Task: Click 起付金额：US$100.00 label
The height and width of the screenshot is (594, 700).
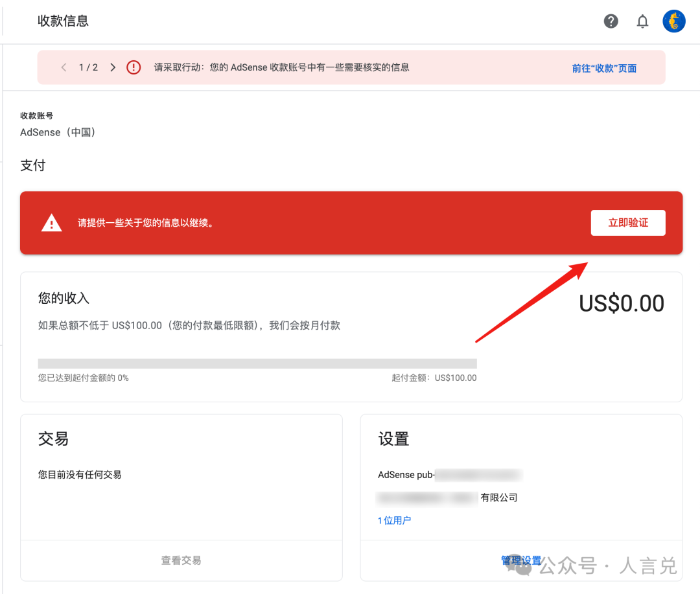Action: coord(434,378)
